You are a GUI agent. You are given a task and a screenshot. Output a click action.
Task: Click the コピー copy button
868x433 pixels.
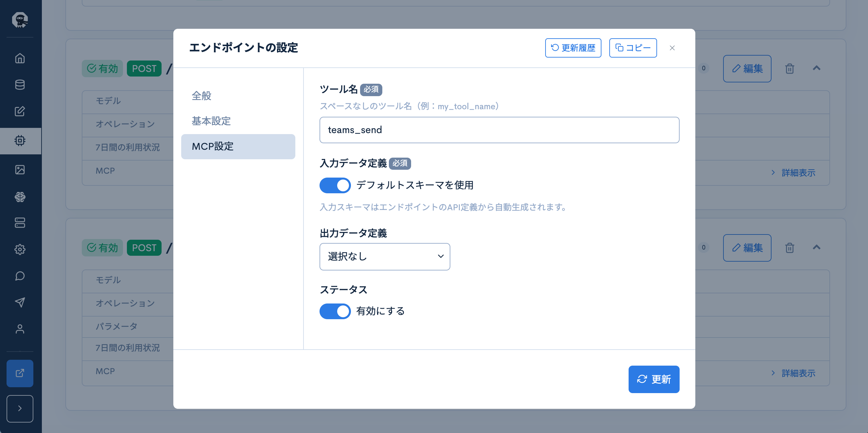633,48
